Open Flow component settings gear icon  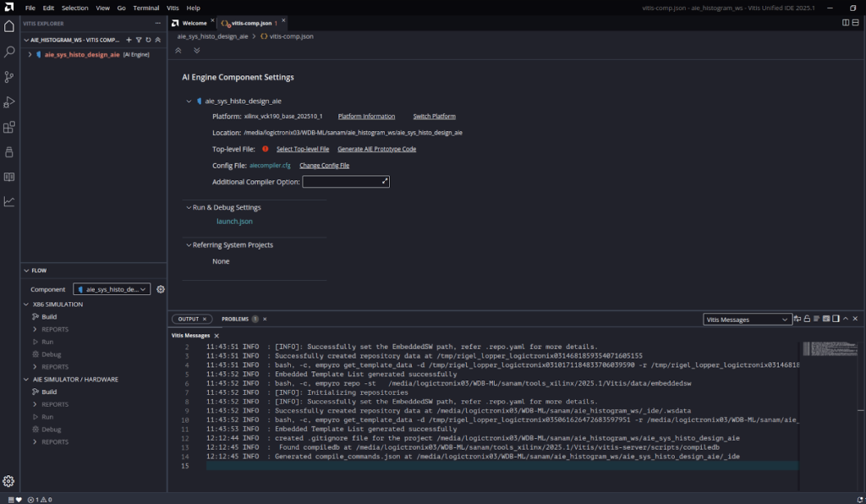click(161, 289)
